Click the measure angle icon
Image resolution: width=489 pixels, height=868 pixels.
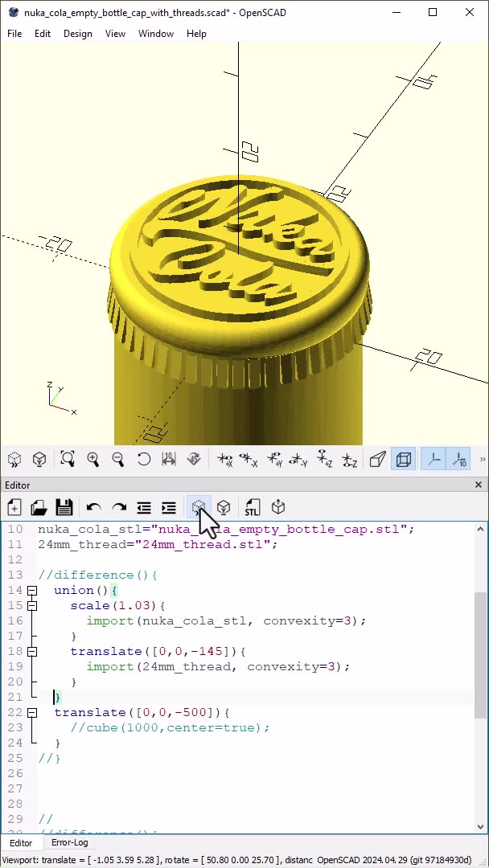click(x=194, y=460)
